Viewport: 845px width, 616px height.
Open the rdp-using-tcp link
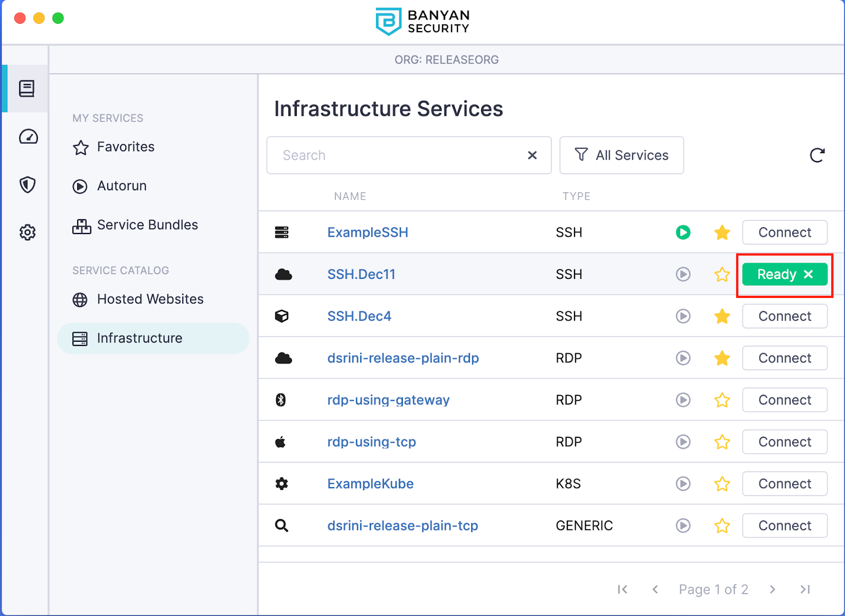pyautogui.click(x=371, y=442)
